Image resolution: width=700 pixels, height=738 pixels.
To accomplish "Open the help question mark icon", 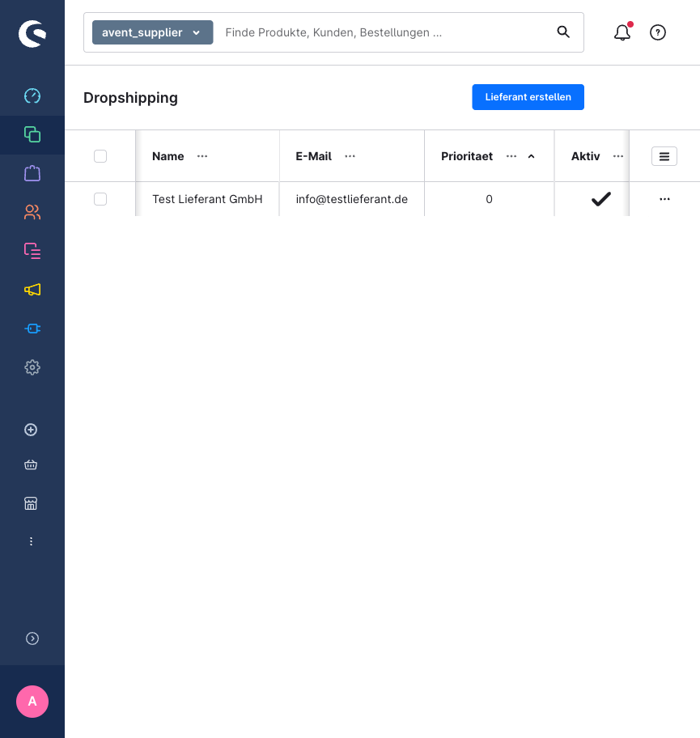I will pos(658,32).
